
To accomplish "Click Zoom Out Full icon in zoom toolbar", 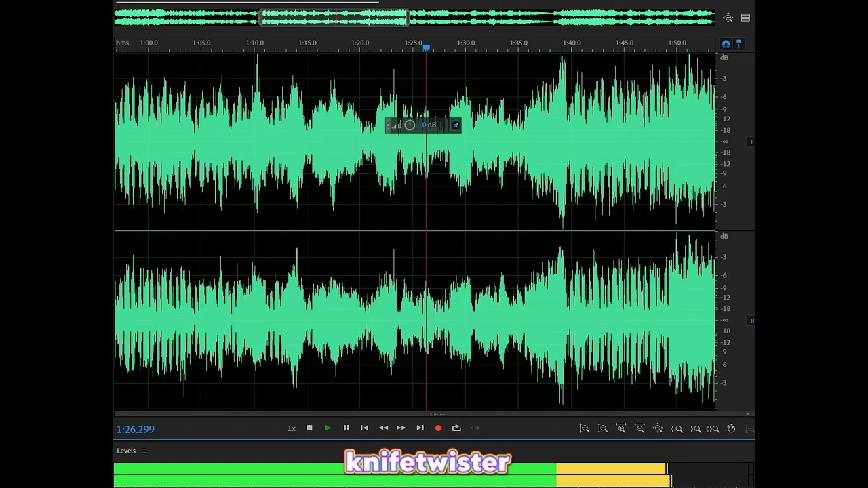I will point(657,428).
